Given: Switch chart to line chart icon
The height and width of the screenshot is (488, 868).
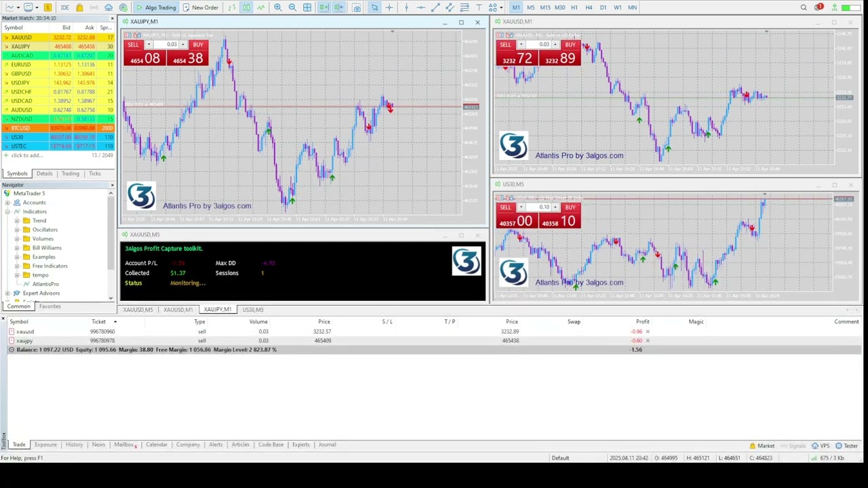Looking at the screenshot, I should point(260,7).
